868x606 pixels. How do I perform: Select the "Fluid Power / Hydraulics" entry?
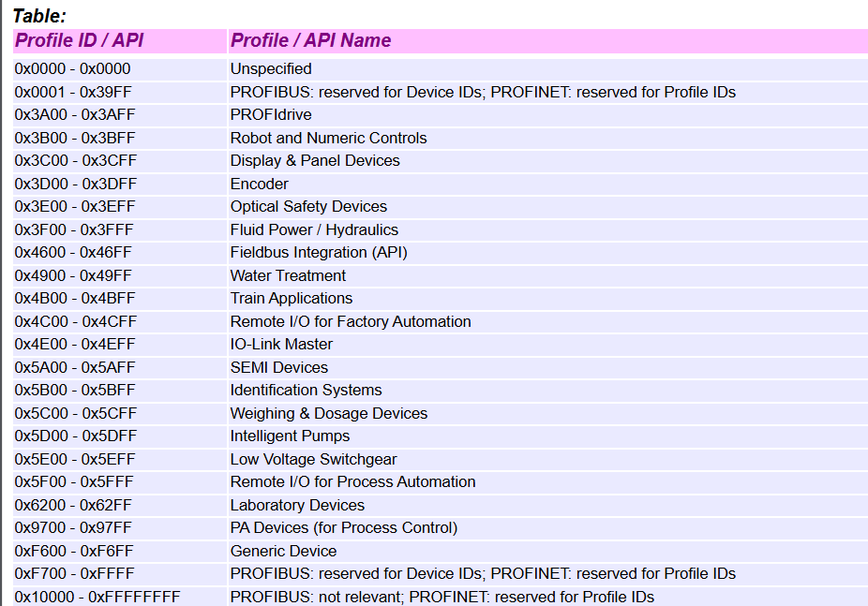314,229
